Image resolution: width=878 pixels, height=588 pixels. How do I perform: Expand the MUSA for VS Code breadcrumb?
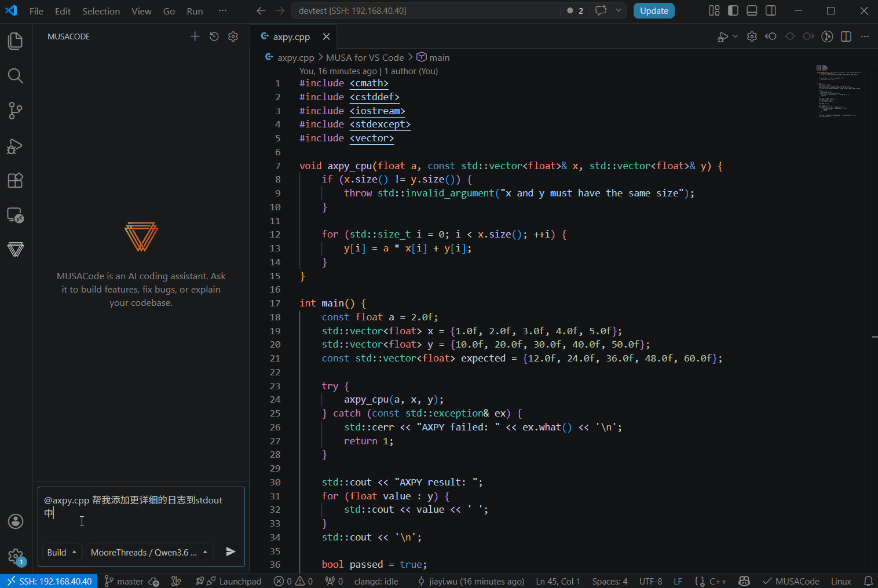click(365, 57)
